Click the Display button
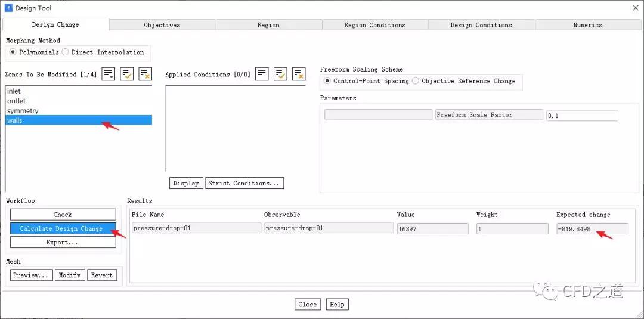The width and height of the screenshot is (644, 319). pyautogui.click(x=186, y=183)
